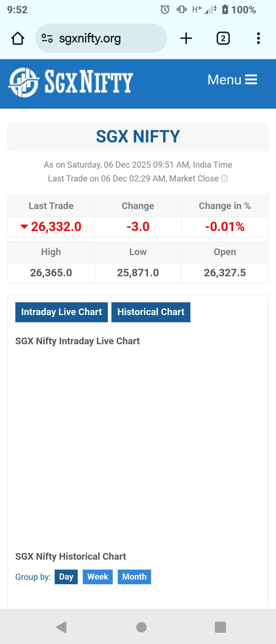This screenshot has height=644, width=276.
Task: Tap the SGX NIFTY heading banner
Action: (138, 137)
